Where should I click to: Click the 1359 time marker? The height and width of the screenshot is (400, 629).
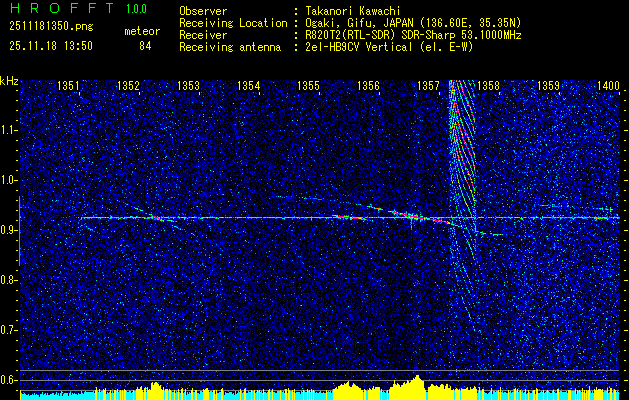[x=548, y=85]
